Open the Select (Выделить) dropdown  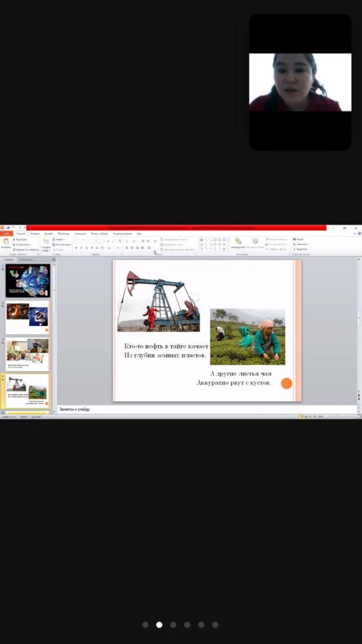[x=301, y=249]
